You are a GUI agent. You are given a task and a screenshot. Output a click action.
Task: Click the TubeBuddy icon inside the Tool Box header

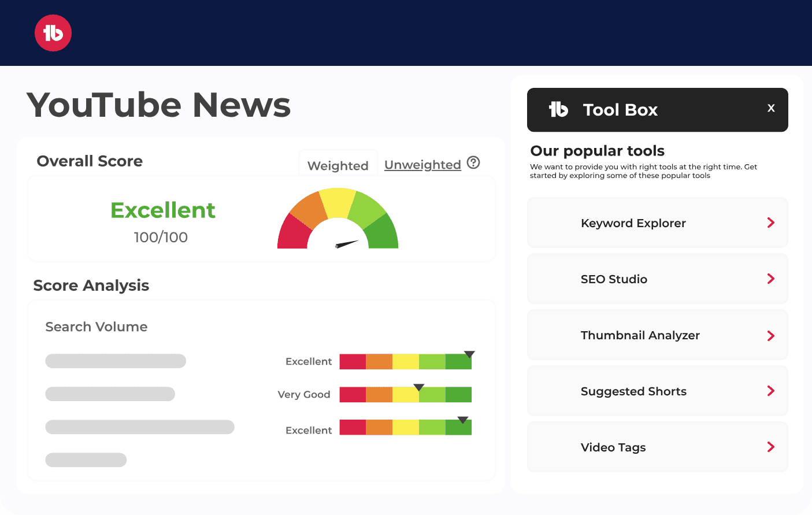pos(558,109)
